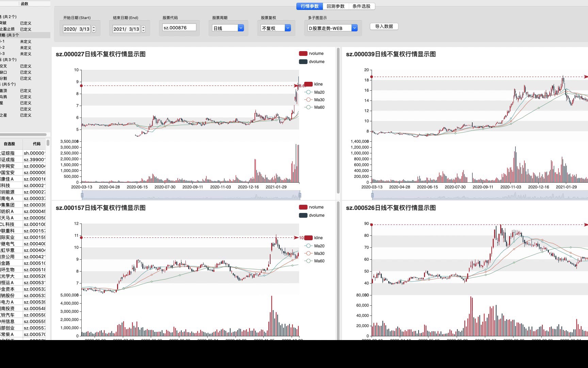588x368 pixels.
Task: Click the 自选股 column header
Action: click(10, 144)
